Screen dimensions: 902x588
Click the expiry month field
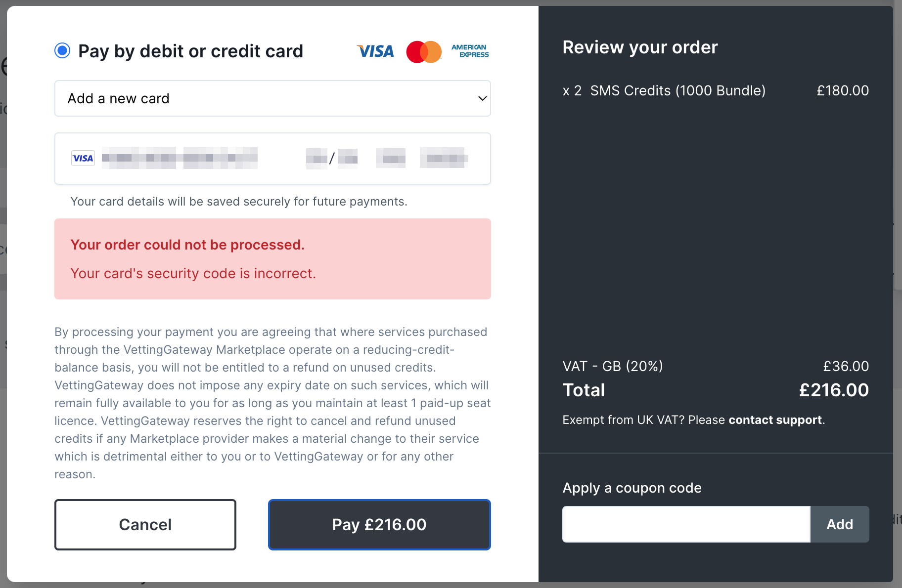point(316,159)
